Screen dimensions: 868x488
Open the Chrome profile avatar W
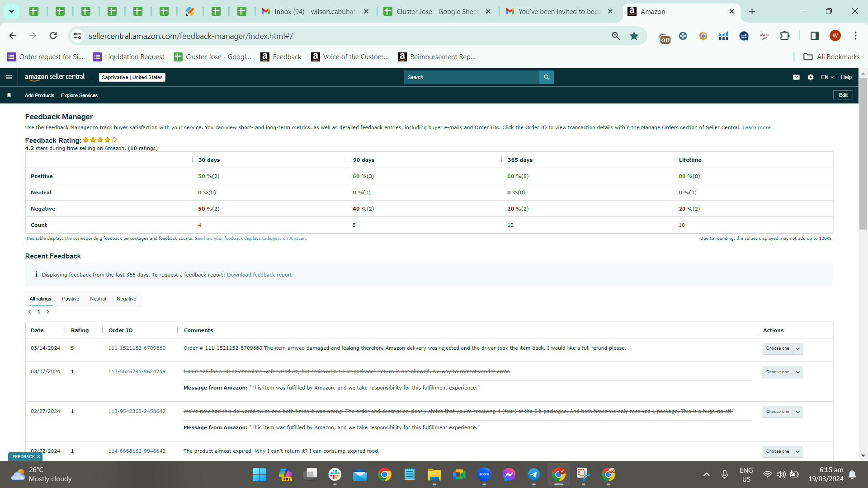click(835, 36)
